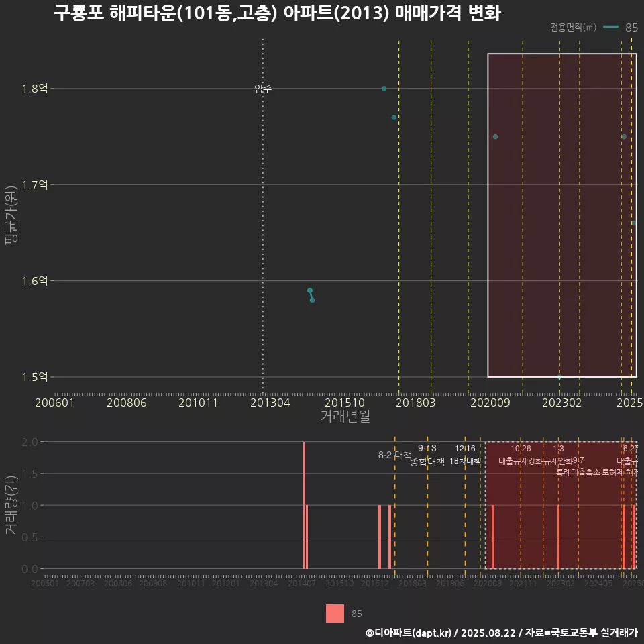Click the 201906 label on the volume chart axis
This screenshot has width=644, height=644.
click(x=450, y=583)
